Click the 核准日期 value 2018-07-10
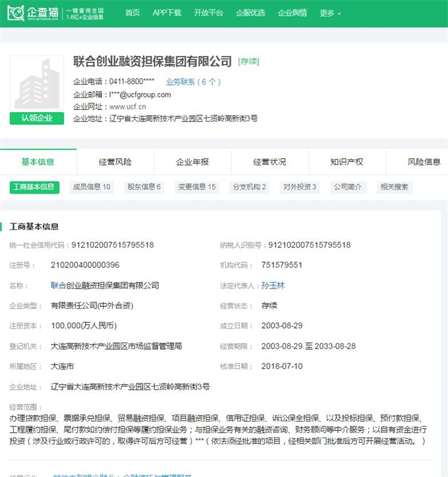 pos(282,366)
